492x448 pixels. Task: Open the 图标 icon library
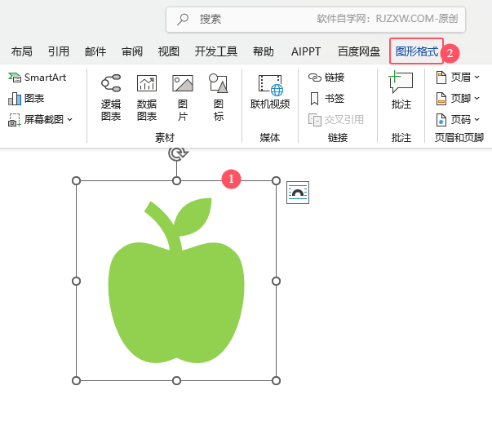219,98
